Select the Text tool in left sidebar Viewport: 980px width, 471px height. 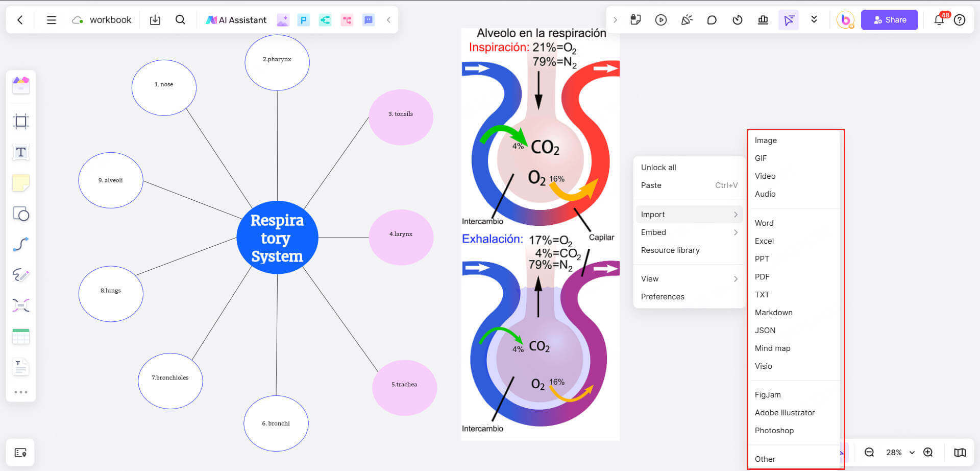click(21, 152)
